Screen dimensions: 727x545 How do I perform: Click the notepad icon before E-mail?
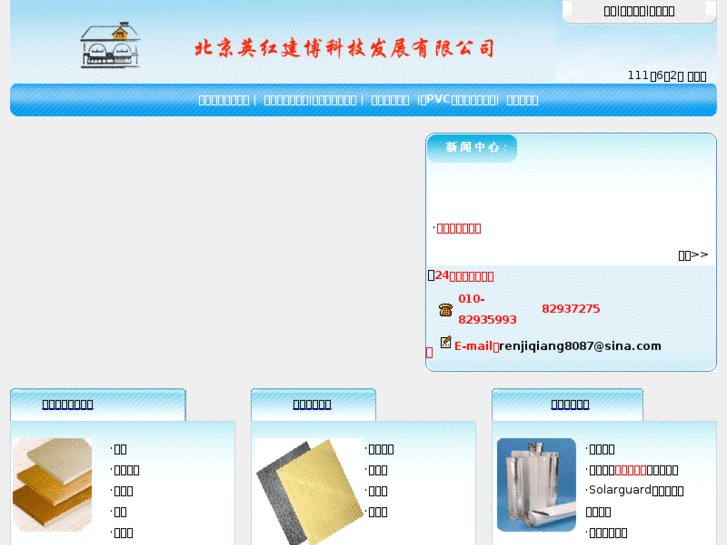[x=446, y=342]
